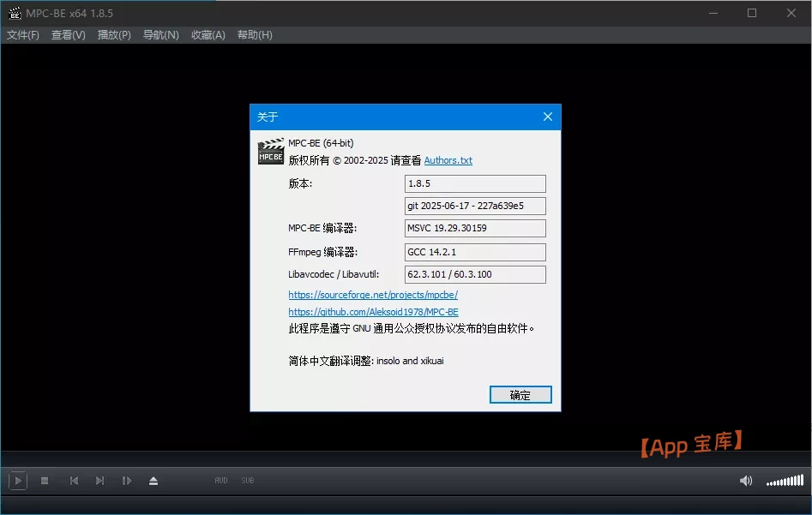The height and width of the screenshot is (515, 812).
Task: Open the 导航(N) menu
Action: 159,35
